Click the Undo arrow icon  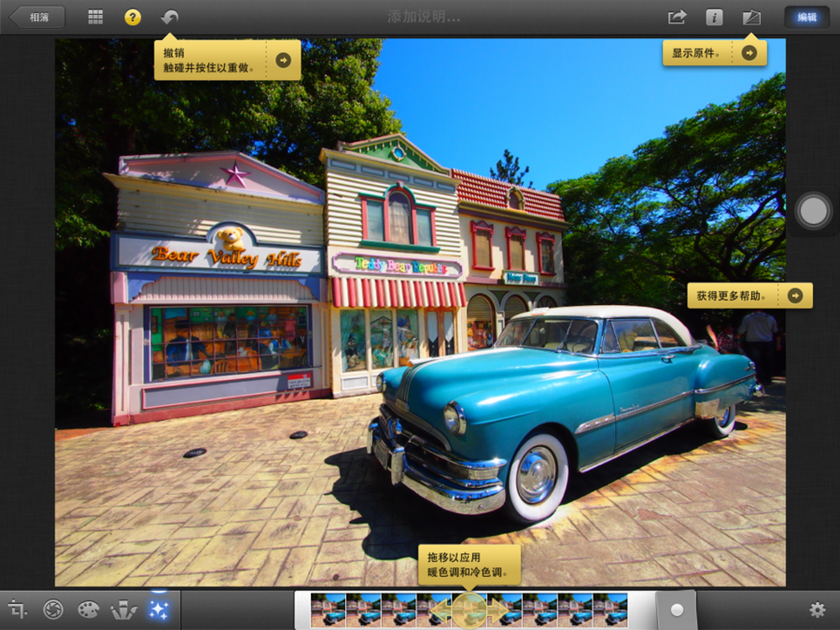tap(170, 17)
